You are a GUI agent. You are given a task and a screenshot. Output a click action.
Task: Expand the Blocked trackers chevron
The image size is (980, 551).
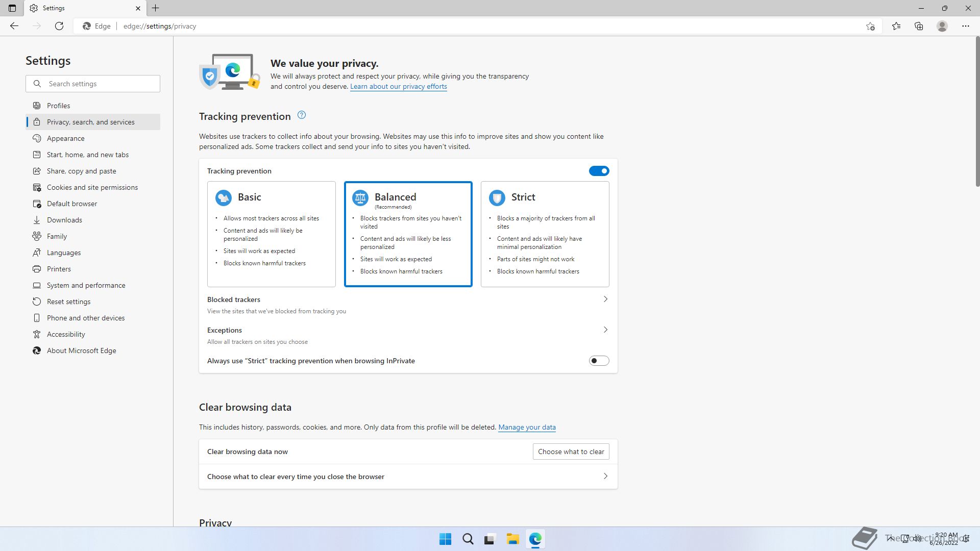tap(605, 299)
